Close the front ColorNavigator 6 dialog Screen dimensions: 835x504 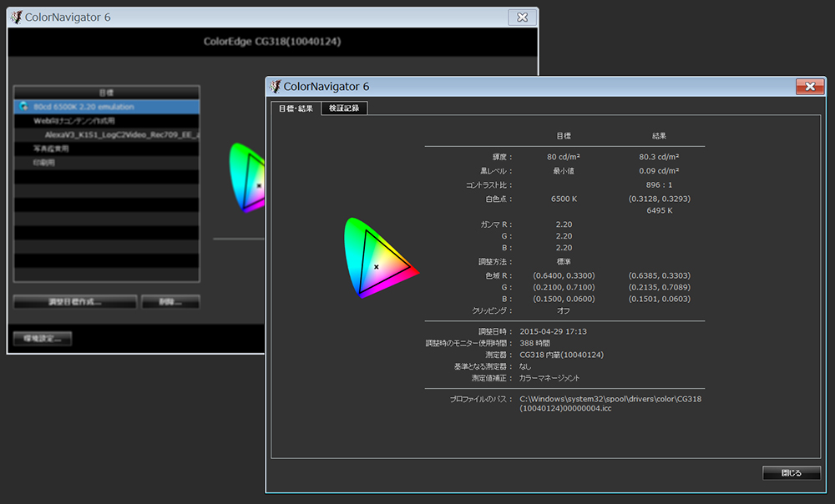810,86
